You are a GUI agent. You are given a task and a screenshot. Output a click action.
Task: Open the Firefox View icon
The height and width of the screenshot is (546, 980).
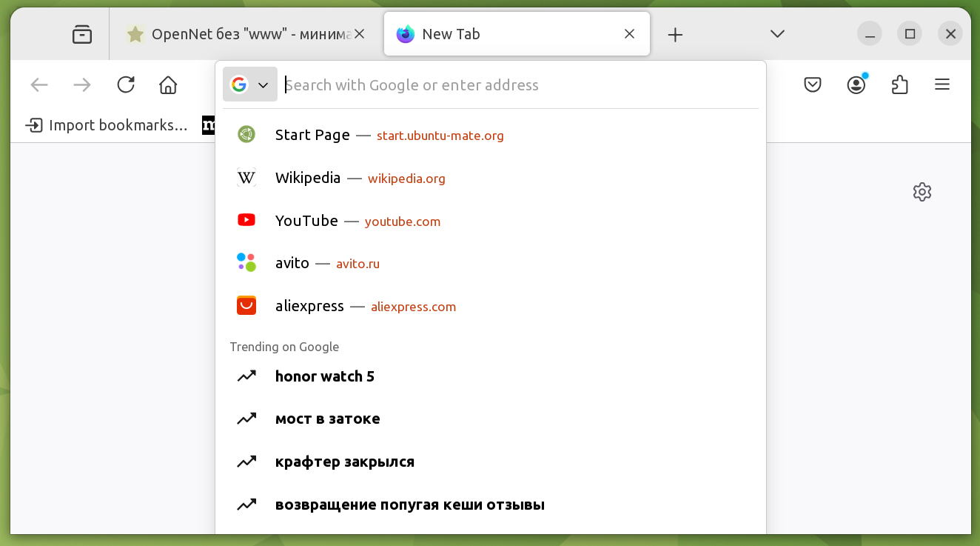pyautogui.click(x=82, y=34)
